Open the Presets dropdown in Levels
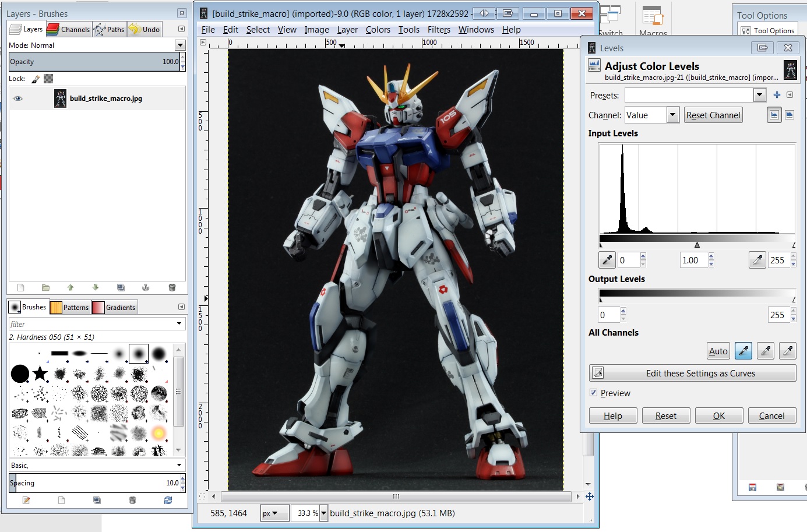The image size is (807, 532). point(759,95)
